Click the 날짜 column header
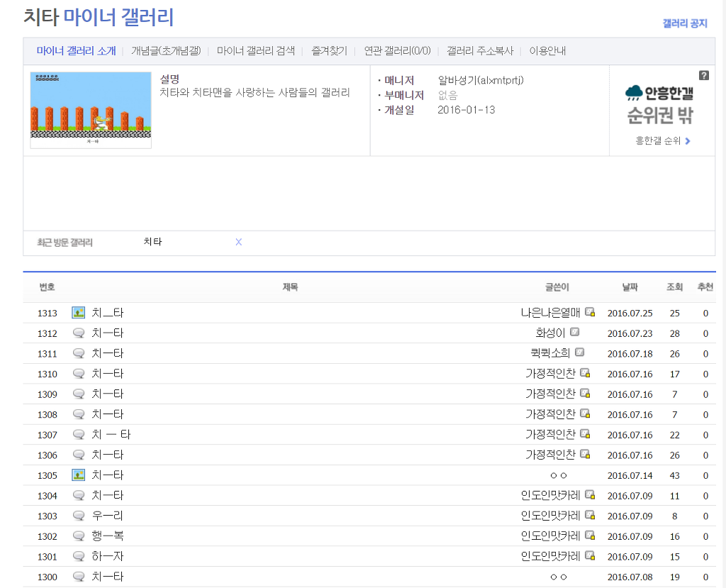The width and height of the screenshot is (726, 588). coord(630,287)
